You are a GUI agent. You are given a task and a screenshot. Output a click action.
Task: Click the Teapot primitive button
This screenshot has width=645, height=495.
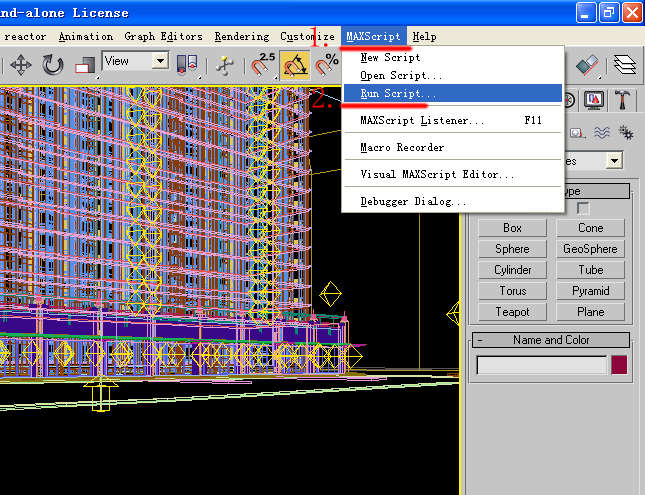pos(512,312)
